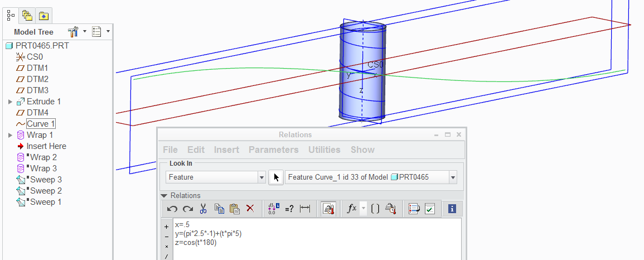Evaluate expression with =? icon
The width and height of the screenshot is (644, 260).
[x=289, y=209]
